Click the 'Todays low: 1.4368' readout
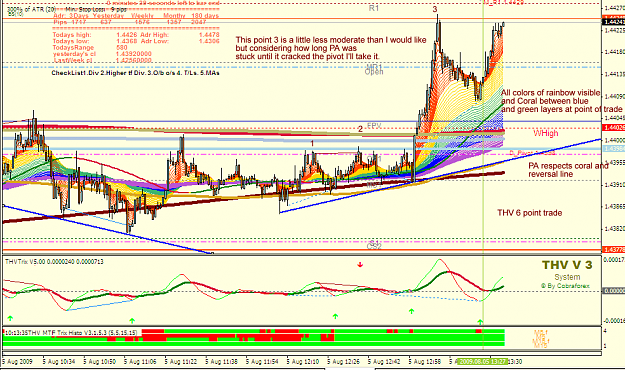625x370 pixels. (95, 41)
